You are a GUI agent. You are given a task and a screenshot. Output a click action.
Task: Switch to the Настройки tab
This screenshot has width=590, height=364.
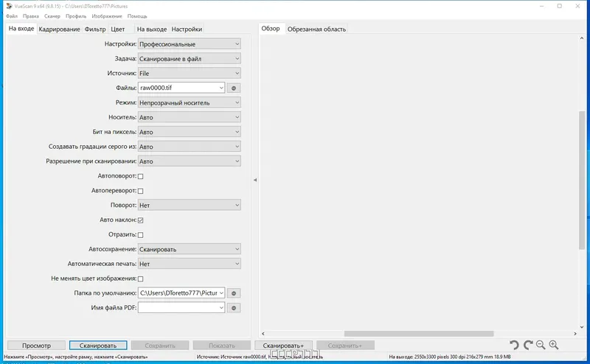click(187, 29)
